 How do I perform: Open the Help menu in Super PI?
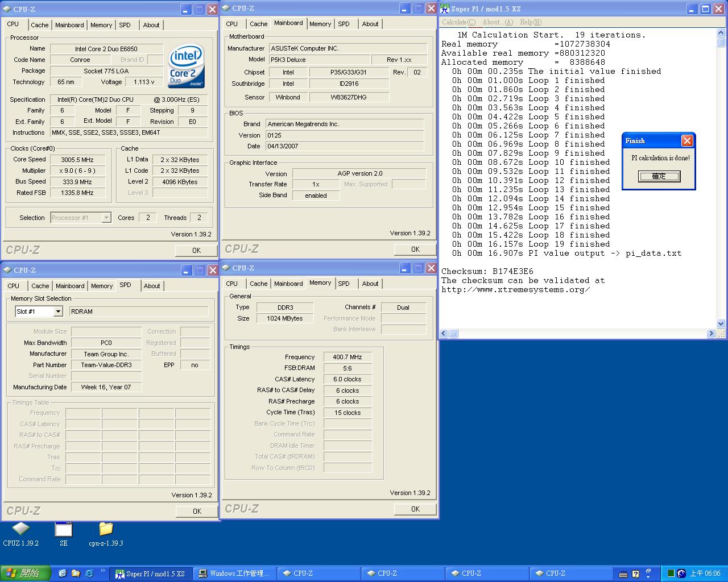tap(531, 22)
